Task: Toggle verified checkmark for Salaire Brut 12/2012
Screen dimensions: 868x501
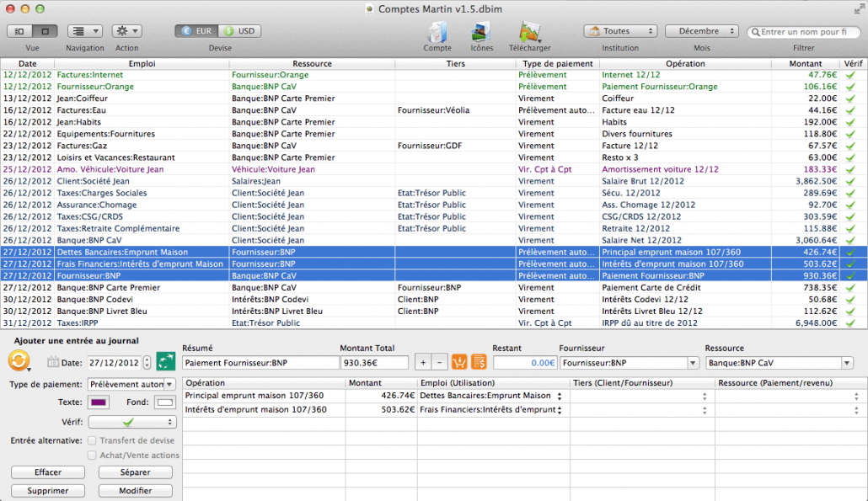Action: coord(851,181)
